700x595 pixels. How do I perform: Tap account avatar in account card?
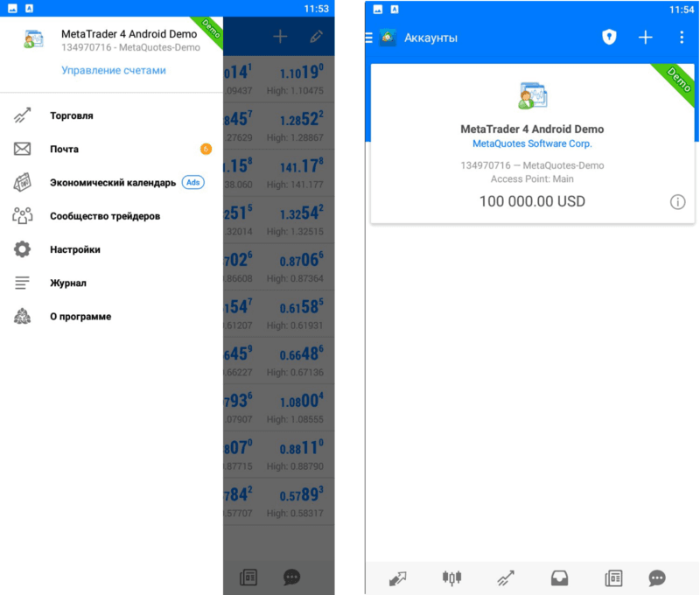click(533, 95)
